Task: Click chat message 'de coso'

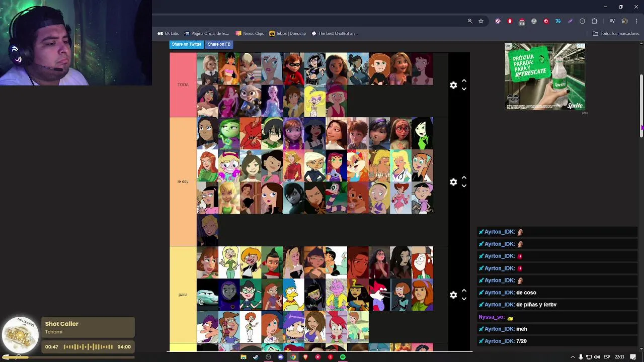Action: pos(526,293)
